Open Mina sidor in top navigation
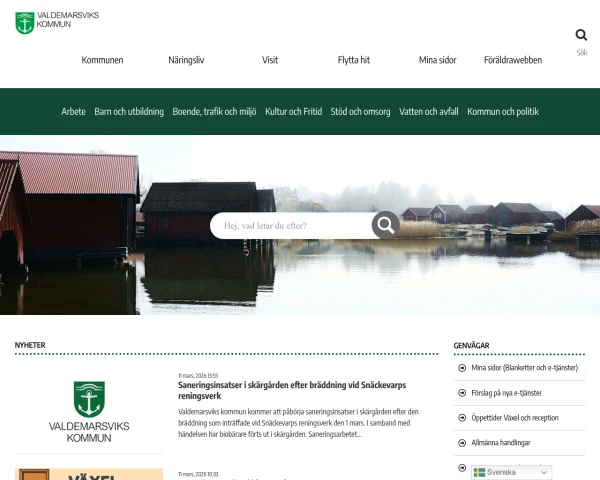The image size is (600, 480). tap(437, 60)
